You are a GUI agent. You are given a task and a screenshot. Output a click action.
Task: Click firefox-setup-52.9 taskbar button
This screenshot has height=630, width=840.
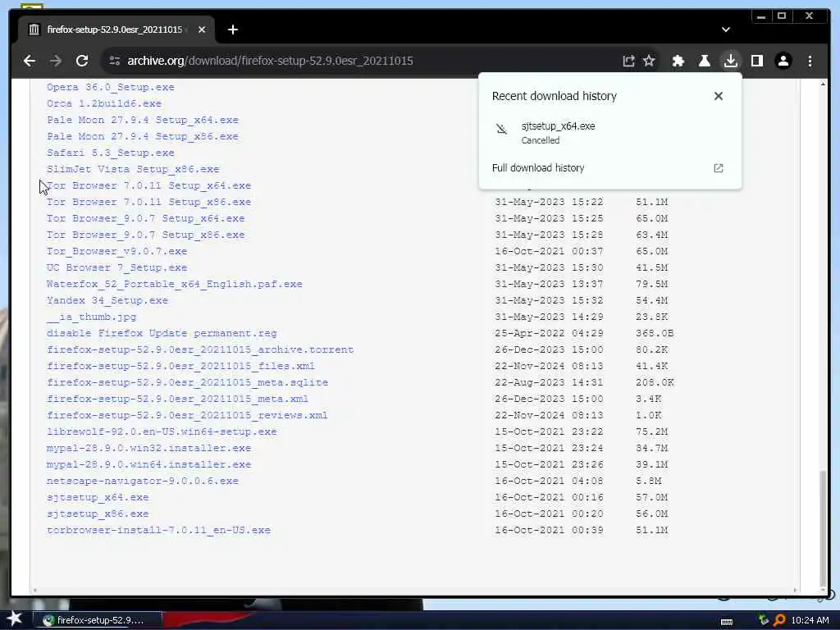pos(98,620)
